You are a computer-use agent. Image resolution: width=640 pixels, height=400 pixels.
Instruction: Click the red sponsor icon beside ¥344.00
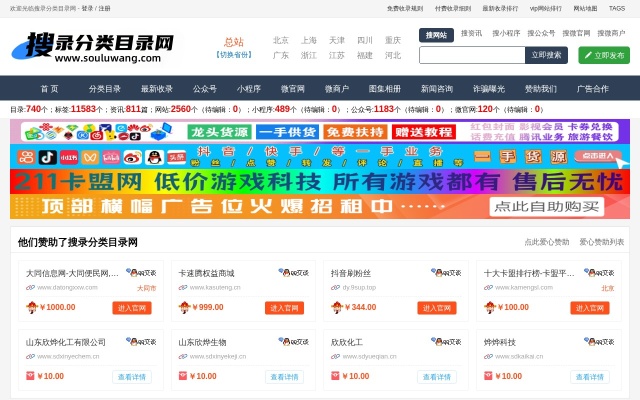337,308
